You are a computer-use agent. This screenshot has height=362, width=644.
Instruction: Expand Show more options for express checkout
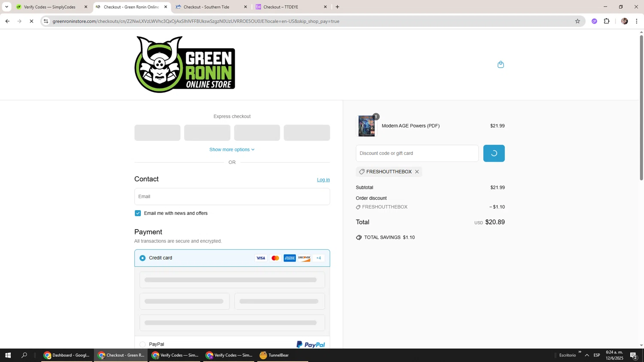(x=232, y=150)
